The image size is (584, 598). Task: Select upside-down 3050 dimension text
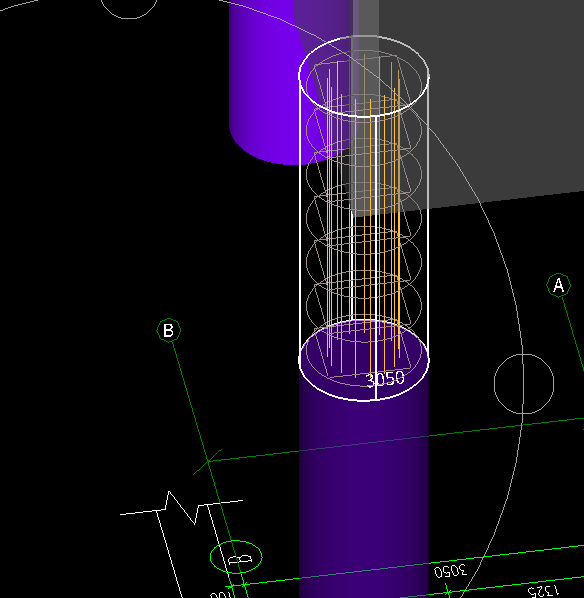pos(450,571)
